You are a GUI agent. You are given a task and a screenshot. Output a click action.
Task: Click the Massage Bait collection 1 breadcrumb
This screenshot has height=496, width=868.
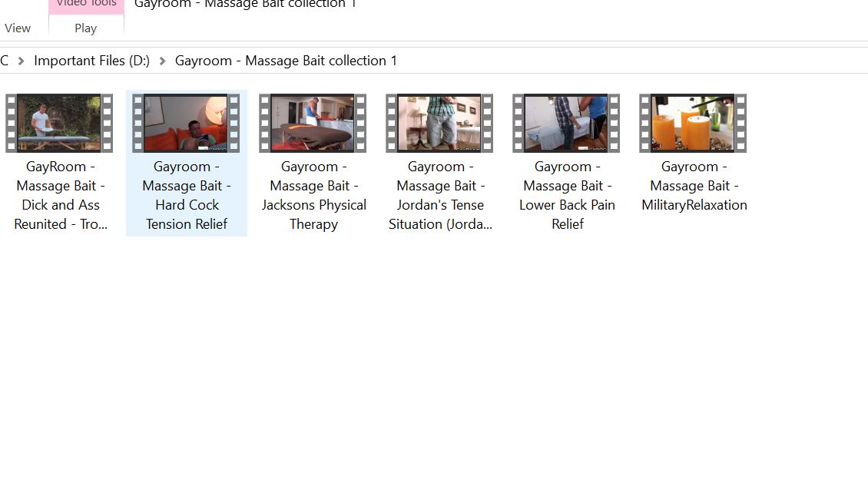pyautogui.click(x=286, y=61)
